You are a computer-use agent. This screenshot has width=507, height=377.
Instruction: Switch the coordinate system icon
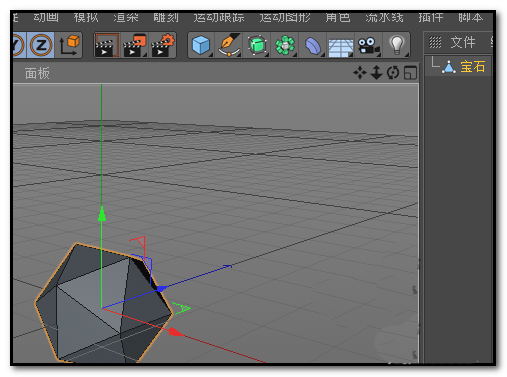tap(69, 45)
